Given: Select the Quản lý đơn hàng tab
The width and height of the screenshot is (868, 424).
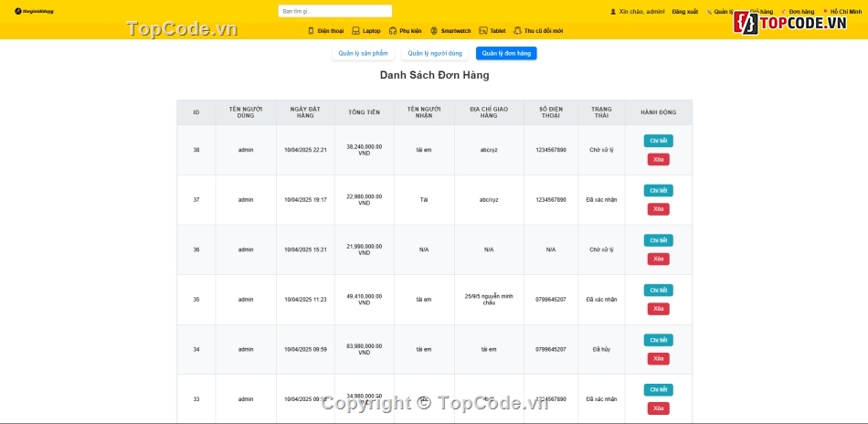Looking at the screenshot, I should (506, 53).
